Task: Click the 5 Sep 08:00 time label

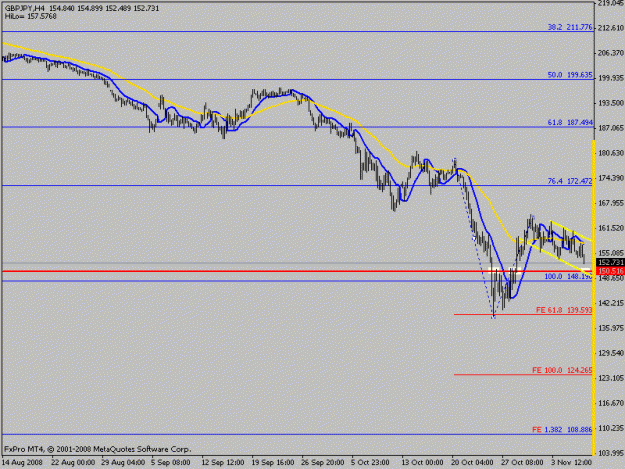Action: coord(171,463)
